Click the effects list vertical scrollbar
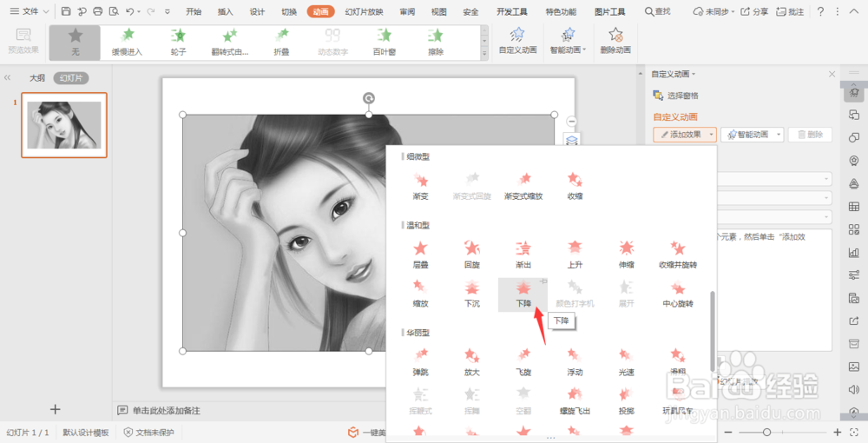This screenshot has height=443, width=868. (713, 331)
